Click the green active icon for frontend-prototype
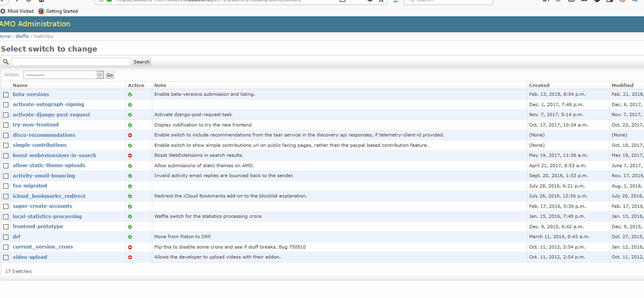This screenshot has width=644, height=298. pyautogui.click(x=130, y=227)
